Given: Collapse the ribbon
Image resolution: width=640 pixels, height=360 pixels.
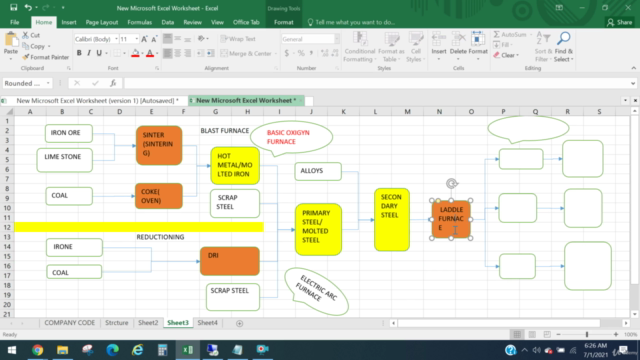Looking at the screenshot, I should pyautogui.click(x=633, y=68).
